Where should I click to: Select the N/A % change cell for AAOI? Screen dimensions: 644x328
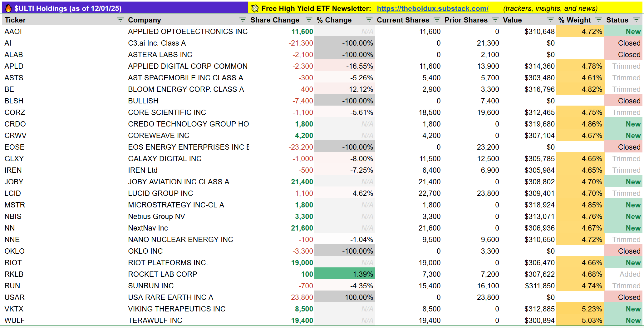point(345,32)
